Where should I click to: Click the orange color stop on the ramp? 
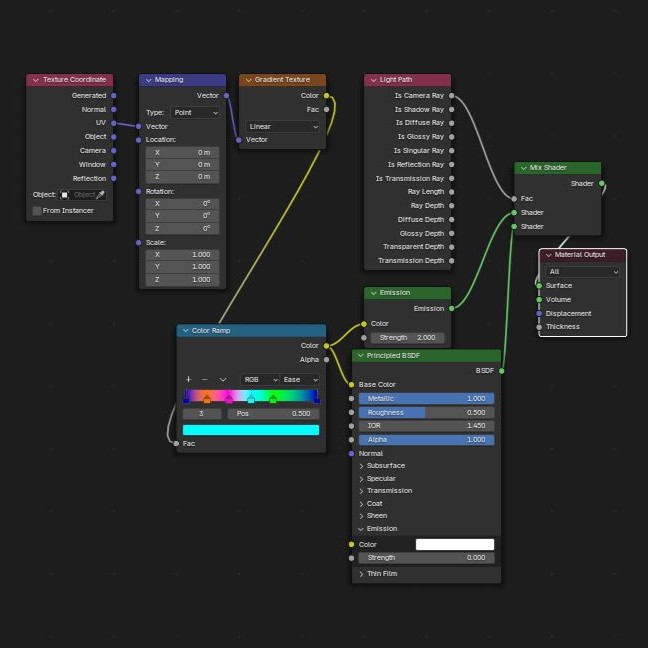coord(207,399)
